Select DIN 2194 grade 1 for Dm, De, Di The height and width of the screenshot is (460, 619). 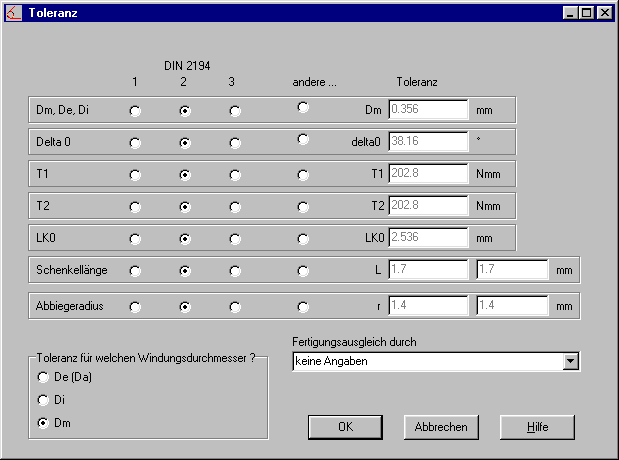click(x=135, y=111)
